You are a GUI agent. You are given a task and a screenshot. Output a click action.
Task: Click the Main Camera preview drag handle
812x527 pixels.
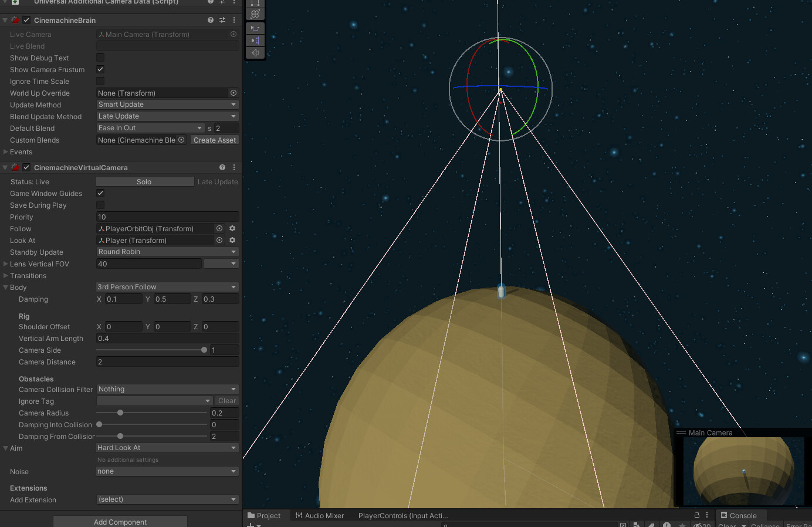(681, 433)
